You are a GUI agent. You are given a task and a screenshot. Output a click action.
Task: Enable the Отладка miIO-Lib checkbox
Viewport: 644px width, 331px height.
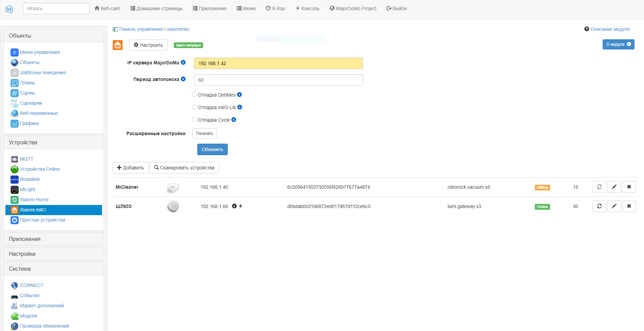click(195, 107)
